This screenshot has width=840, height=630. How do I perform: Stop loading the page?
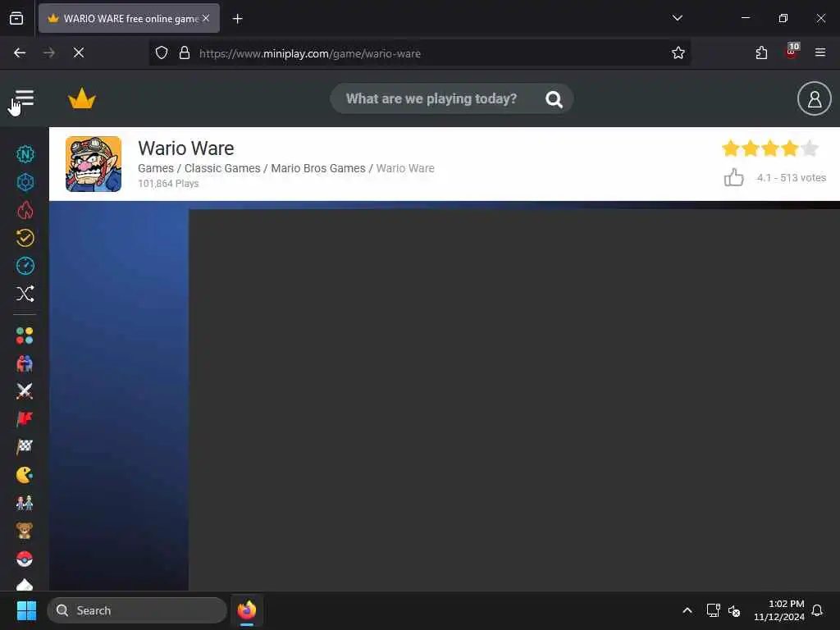point(78,52)
